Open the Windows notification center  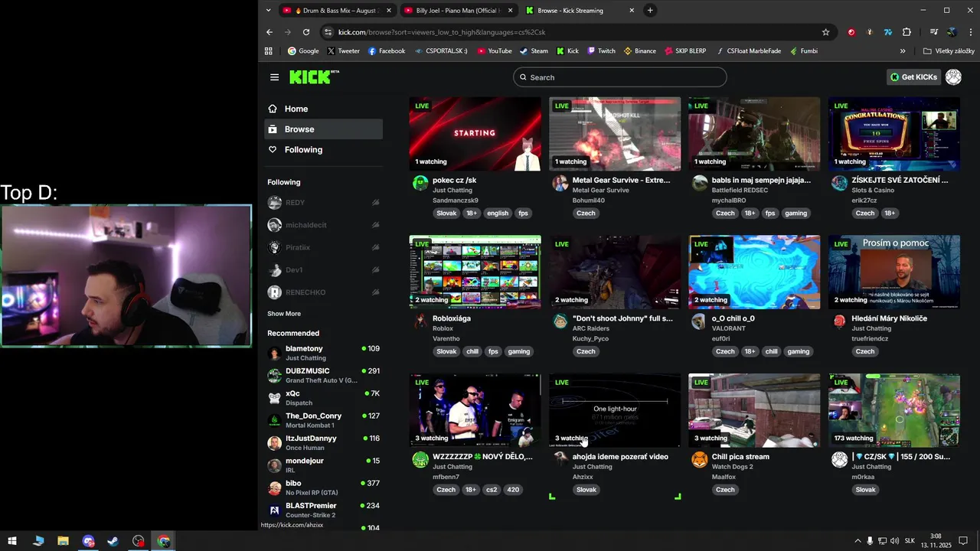point(963,541)
